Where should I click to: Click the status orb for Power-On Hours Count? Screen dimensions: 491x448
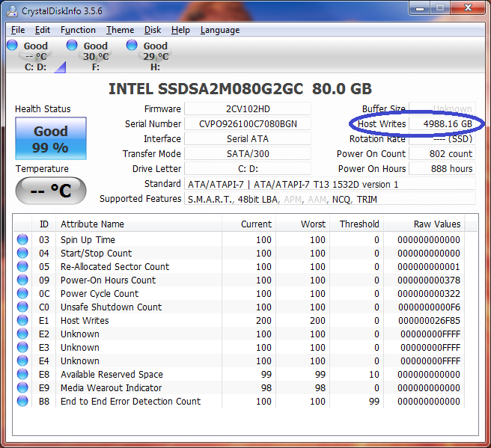pos(22,280)
